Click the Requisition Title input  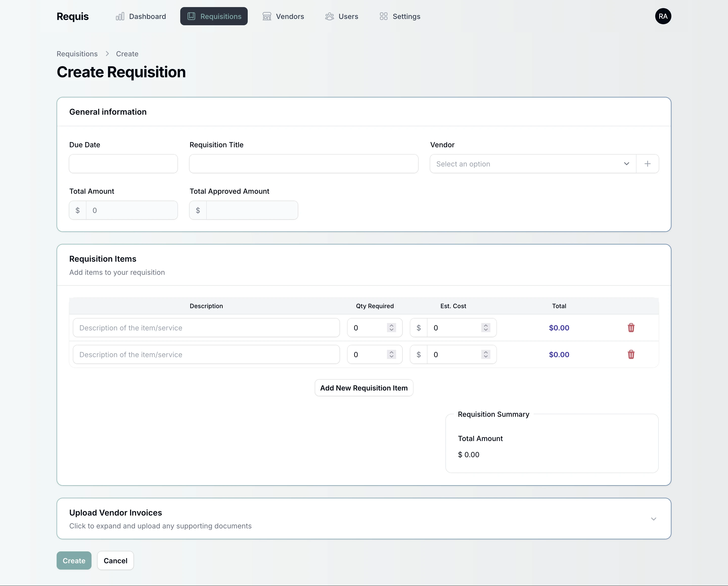(304, 164)
